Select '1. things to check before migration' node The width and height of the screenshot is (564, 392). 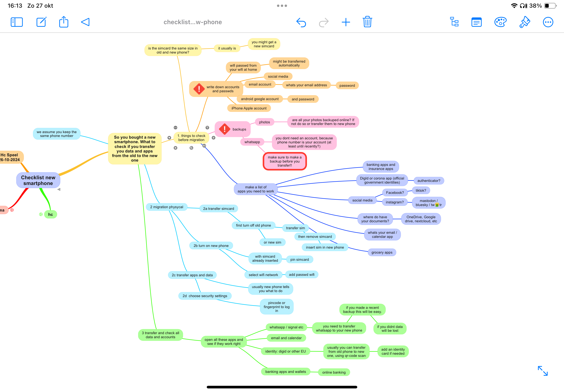191,138
